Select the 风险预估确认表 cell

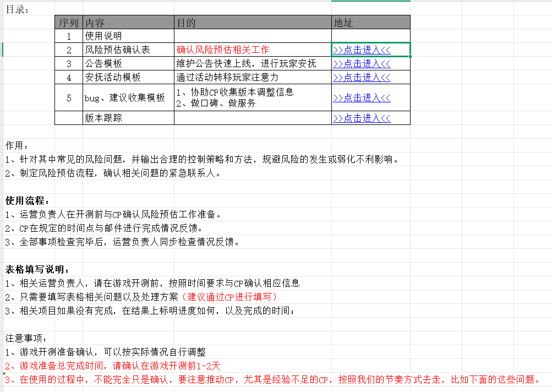coord(128,50)
